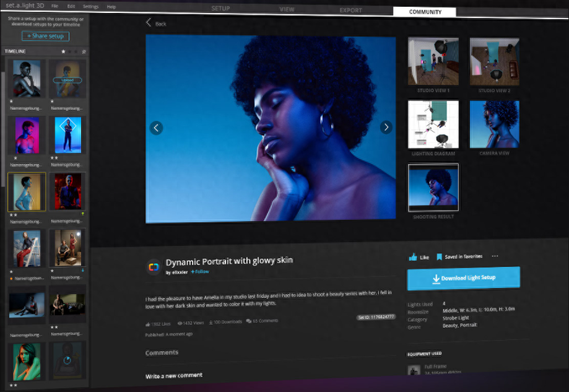Select the first crouching woman timeline thumbnail
Viewport: 569px width, 392px height.
[27, 79]
